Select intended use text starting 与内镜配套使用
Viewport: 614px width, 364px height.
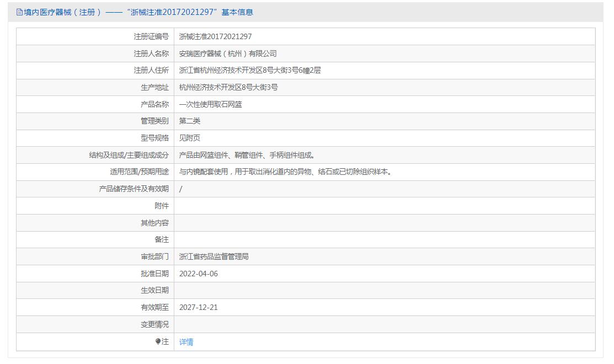(285, 172)
